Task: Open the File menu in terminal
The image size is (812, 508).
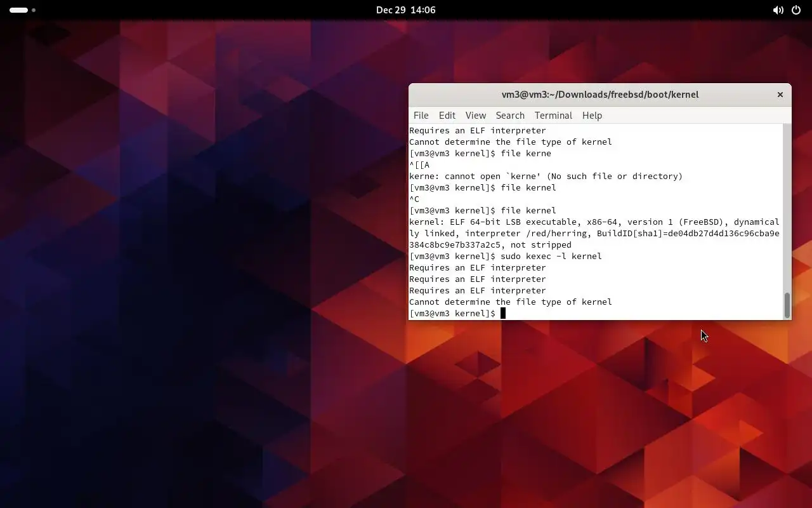Action: pyautogui.click(x=421, y=115)
